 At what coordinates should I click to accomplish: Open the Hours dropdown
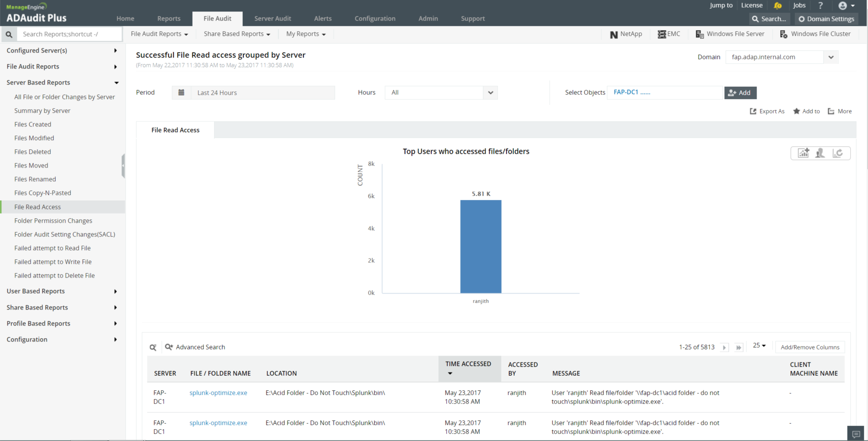click(490, 93)
